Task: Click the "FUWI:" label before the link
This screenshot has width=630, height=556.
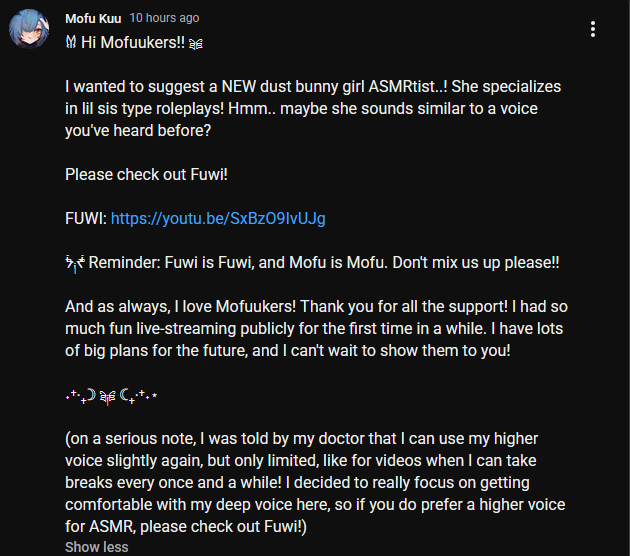Action: click(x=86, y=219)
